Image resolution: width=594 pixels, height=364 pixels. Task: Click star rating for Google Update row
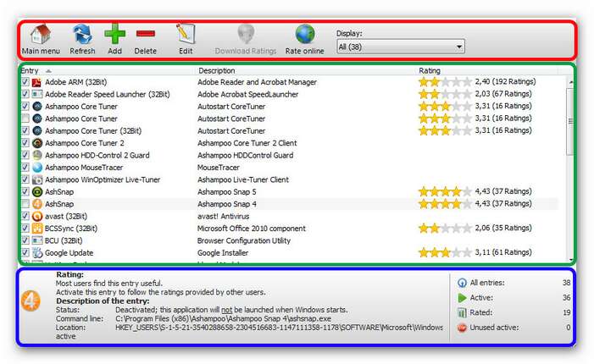(x=445, y=252)
